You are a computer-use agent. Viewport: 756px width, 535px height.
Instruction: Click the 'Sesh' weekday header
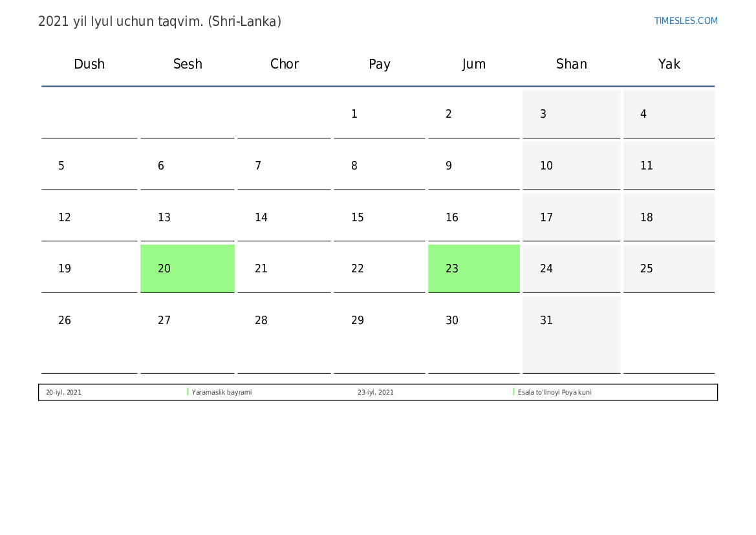(x=188, y=63)
